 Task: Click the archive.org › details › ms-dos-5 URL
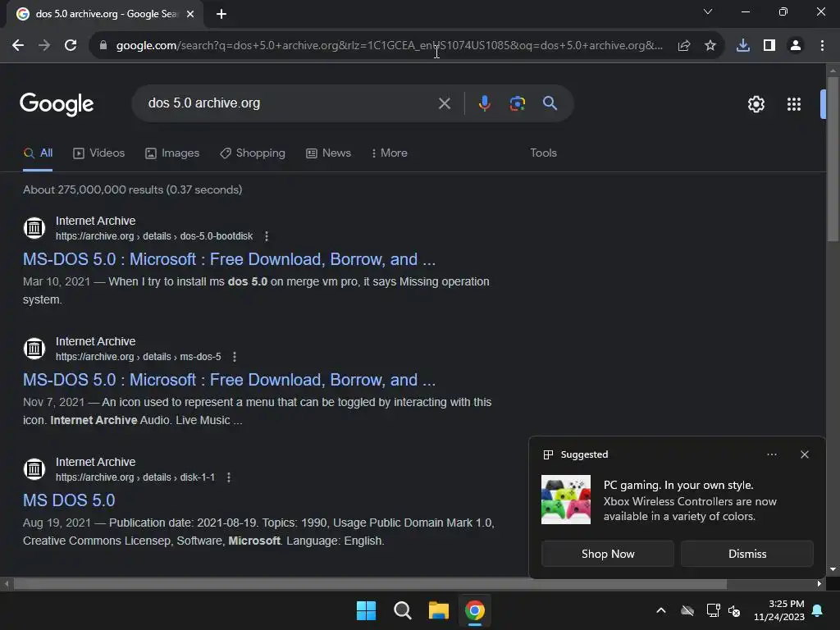[138, 357]
